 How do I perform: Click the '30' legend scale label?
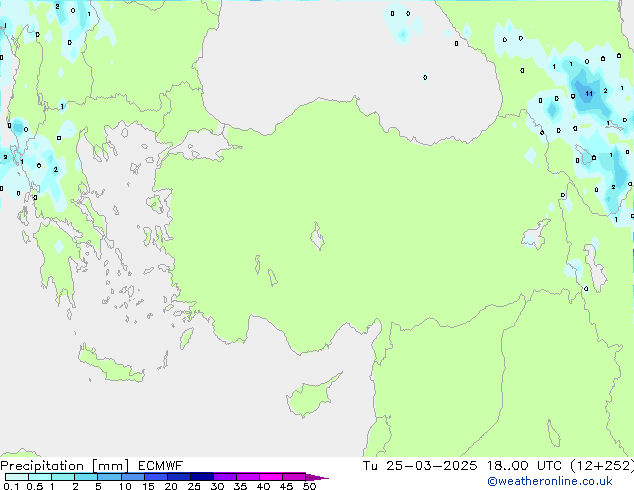(217, 486)
